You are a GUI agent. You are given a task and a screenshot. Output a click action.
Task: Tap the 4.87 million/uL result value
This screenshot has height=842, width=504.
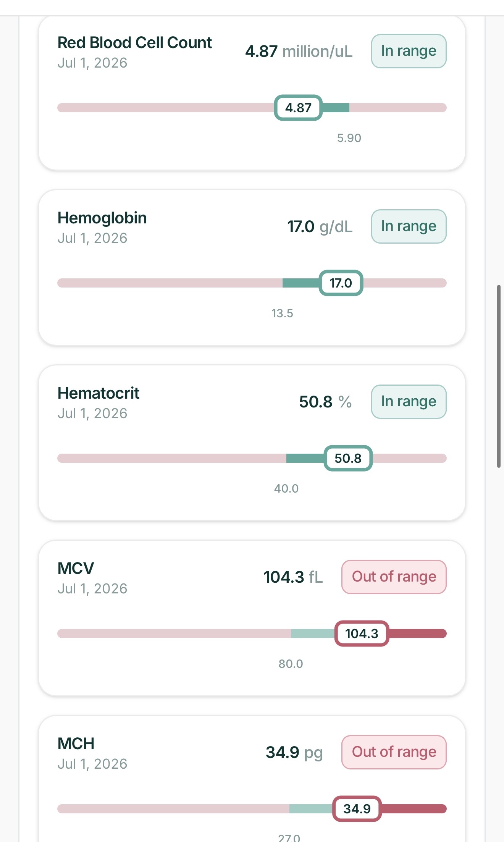click(299, 51)
